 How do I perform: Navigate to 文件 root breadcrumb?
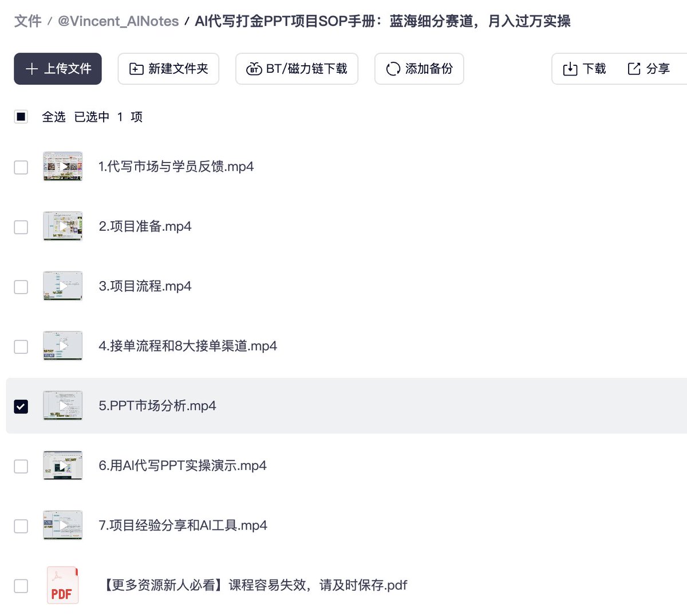(x=27, y=21)
